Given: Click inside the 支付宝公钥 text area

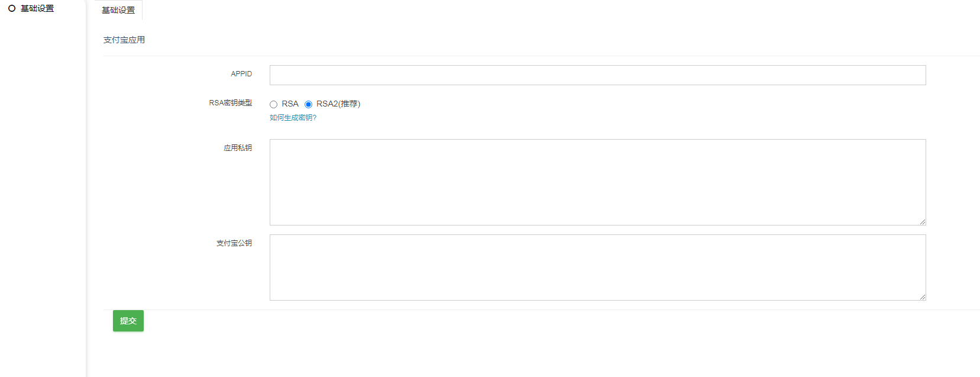Looking at the screenshot, I should pos(597,268).
